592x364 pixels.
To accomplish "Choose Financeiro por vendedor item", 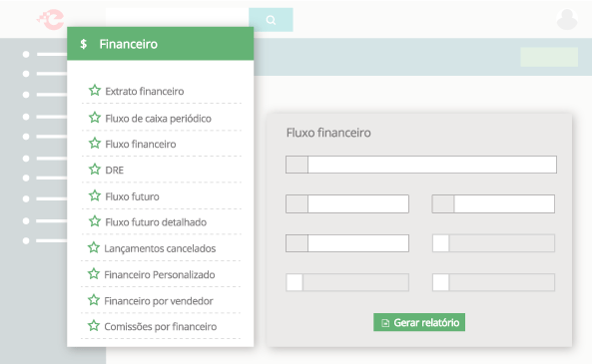I will click(159, 301).
